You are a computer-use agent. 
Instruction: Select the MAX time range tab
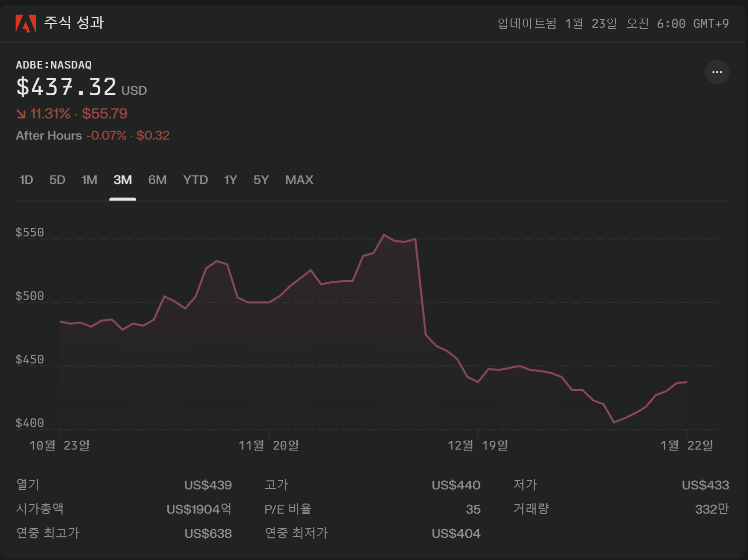[x=299, y=180]
